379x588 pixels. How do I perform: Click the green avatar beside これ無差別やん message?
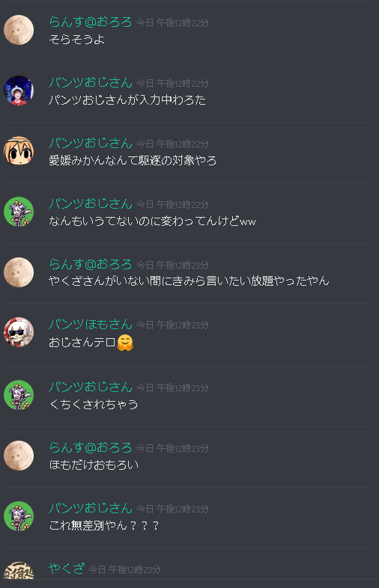pyautogui.click(x=19, y=516)
